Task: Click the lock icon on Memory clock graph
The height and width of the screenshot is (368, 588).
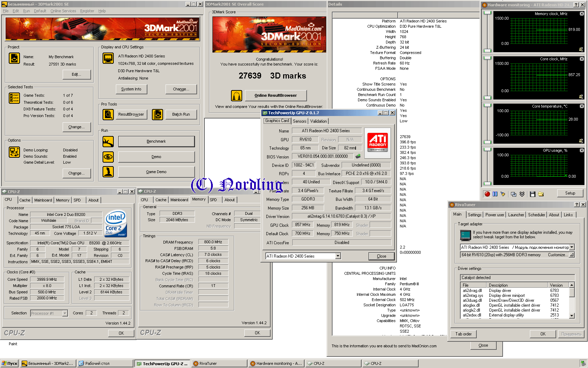Action: pos(581,49)
